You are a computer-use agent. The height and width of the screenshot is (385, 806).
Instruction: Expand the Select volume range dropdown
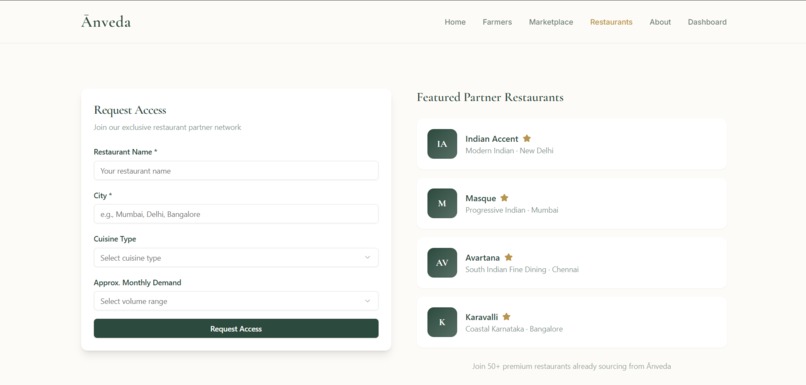pos(236,301)
